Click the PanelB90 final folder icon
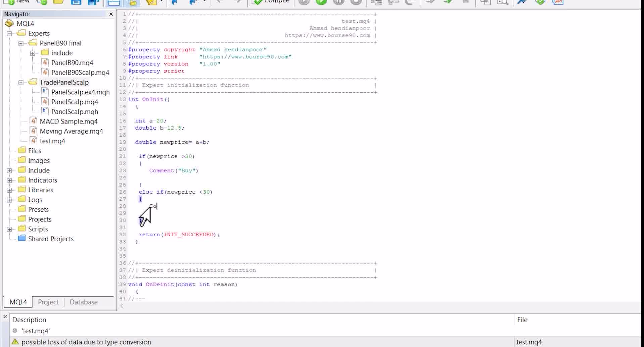Image resolution: width=644 pixels, height=347 pixels. [33, 43]
